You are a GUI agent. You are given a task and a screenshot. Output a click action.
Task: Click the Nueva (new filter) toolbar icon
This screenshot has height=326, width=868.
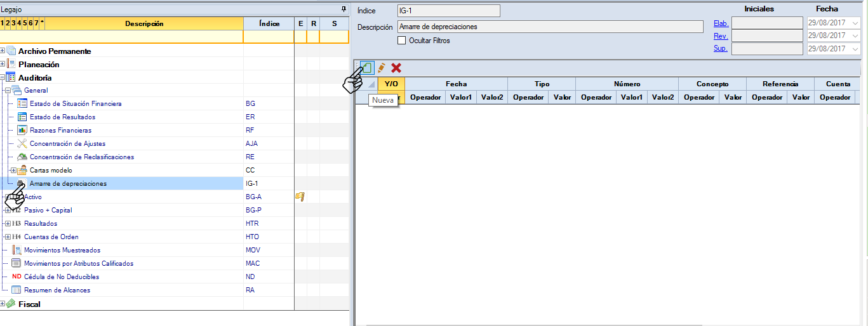click(367, 67)
